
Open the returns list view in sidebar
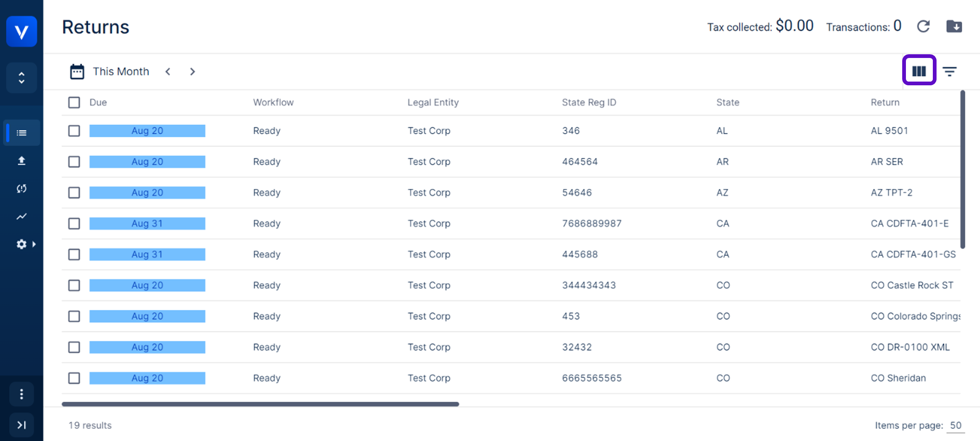(22, 133)
